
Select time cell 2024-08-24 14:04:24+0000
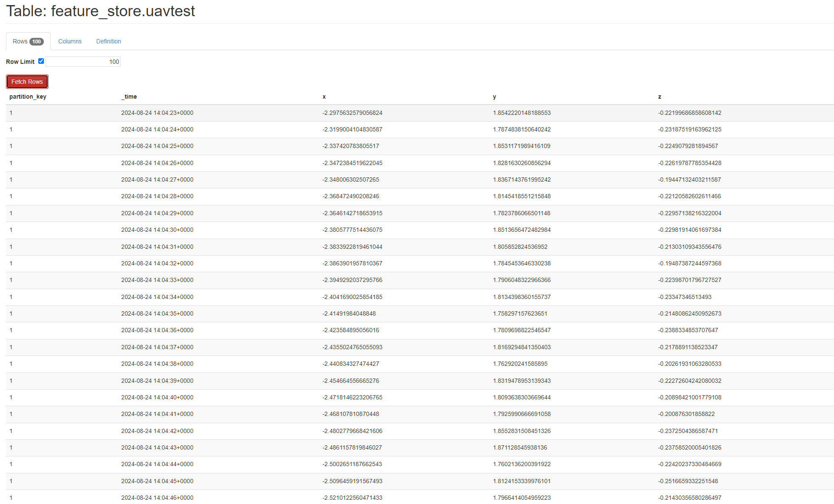pos(157,129)
